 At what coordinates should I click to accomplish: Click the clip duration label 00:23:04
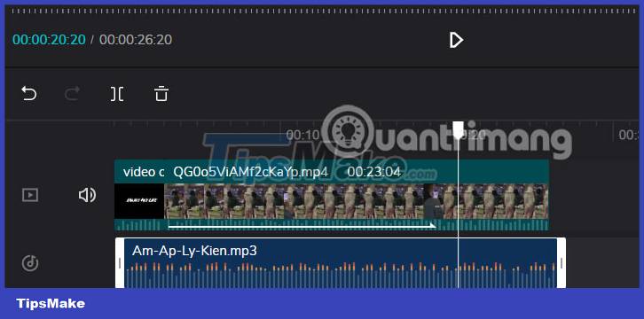(373, 172)
